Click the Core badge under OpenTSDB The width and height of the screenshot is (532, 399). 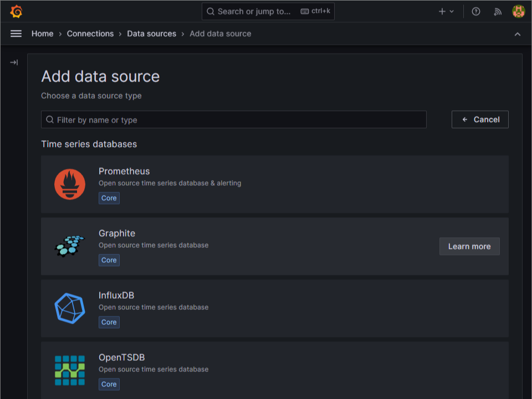[x=109, y=385]
